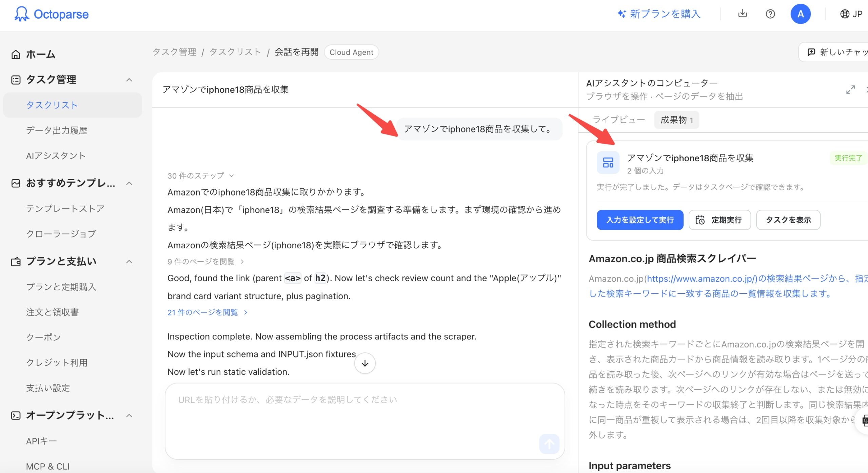Viewport: 868px width, 473px height.
Task: Open APIキー page
Action: point(41,441)
